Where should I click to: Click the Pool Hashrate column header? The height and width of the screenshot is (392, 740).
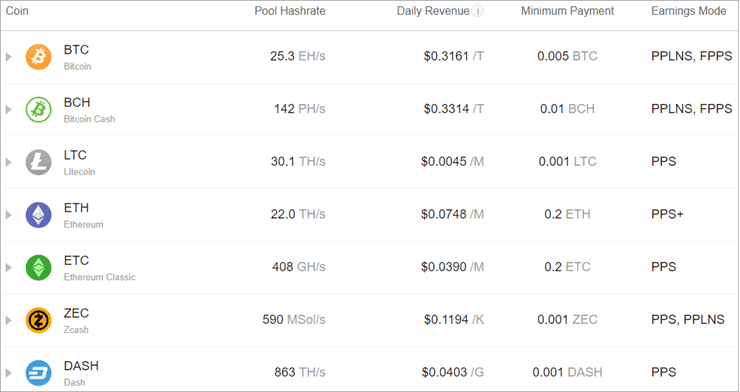pyautogui.click(x=290, y=11)
